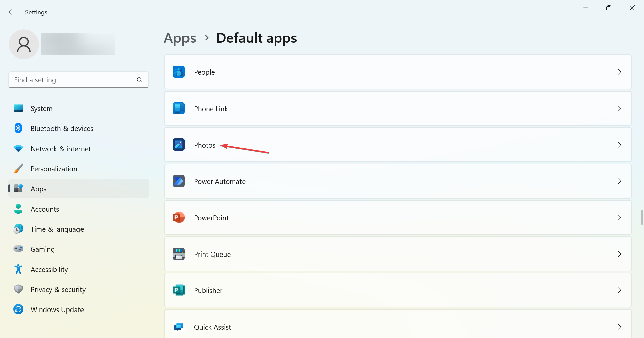Click the search magnifier icon
The width and height of the screenshot is (644, 338).
[140, 80]
